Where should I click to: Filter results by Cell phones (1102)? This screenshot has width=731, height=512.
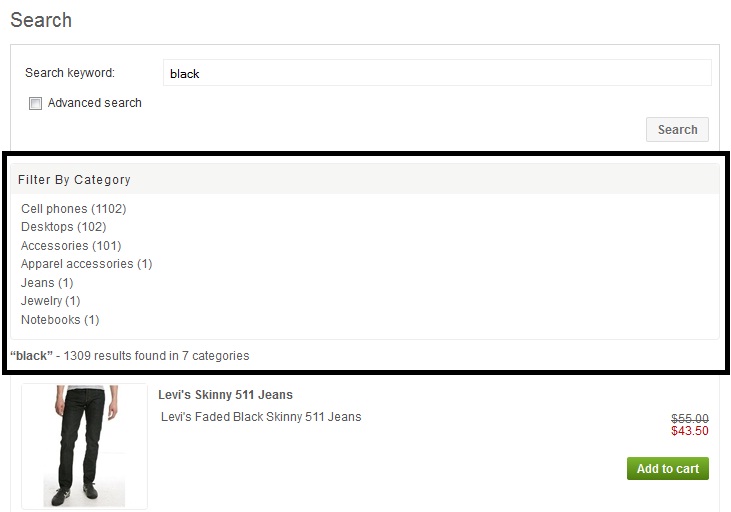[74, 208]
